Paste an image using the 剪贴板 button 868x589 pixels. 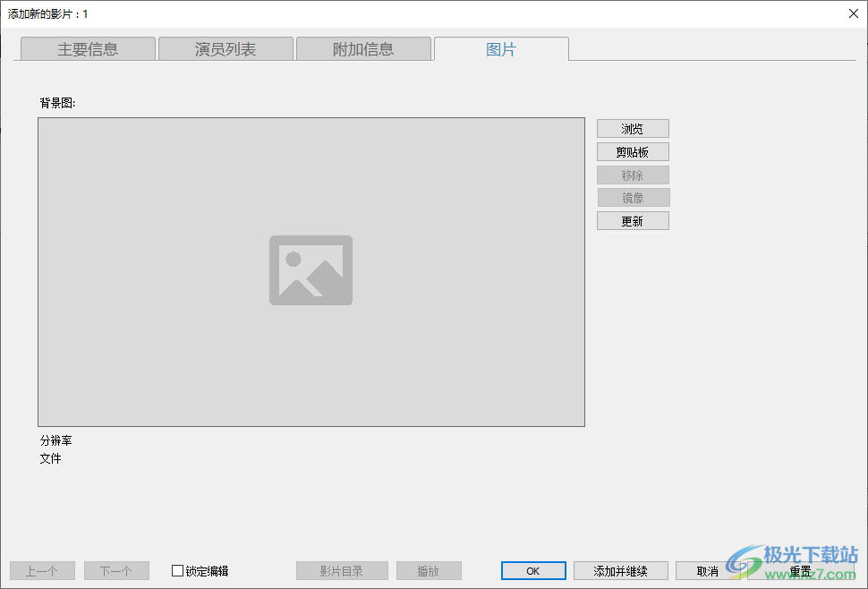click(x=633, y=151)
